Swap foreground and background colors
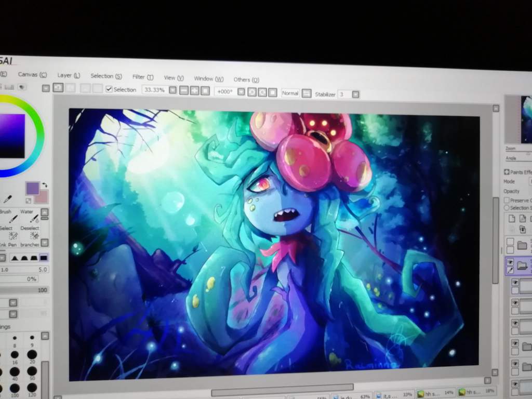The height and width of the screenshot is (399, 532). point(45,185)
